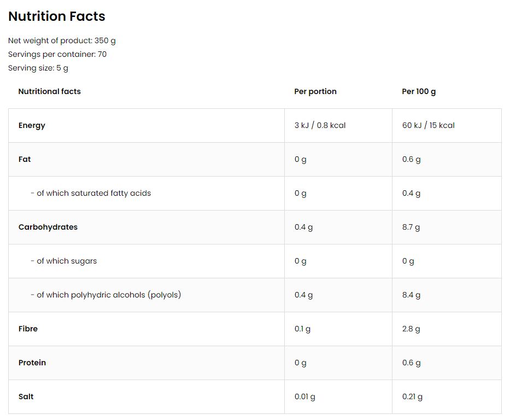Click the Nutrition Facts heading
Viewport: 510px width, 420px height.
coord(57,16)
